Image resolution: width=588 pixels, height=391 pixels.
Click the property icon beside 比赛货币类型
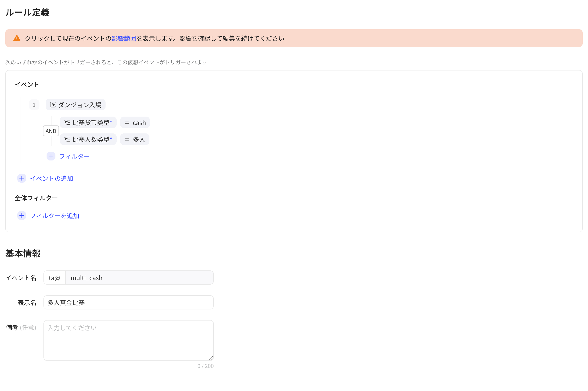[x=67, y=122]
